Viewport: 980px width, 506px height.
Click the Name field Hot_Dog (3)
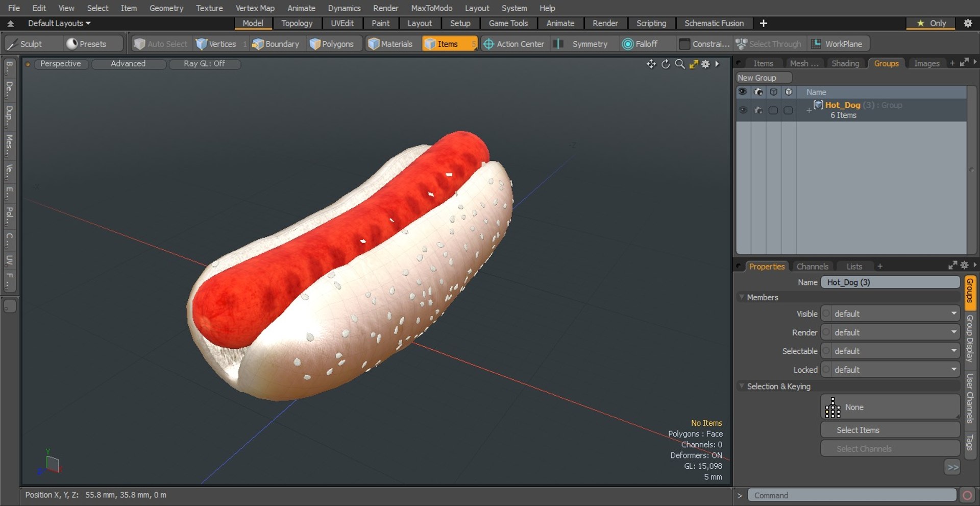click(890, 282)
